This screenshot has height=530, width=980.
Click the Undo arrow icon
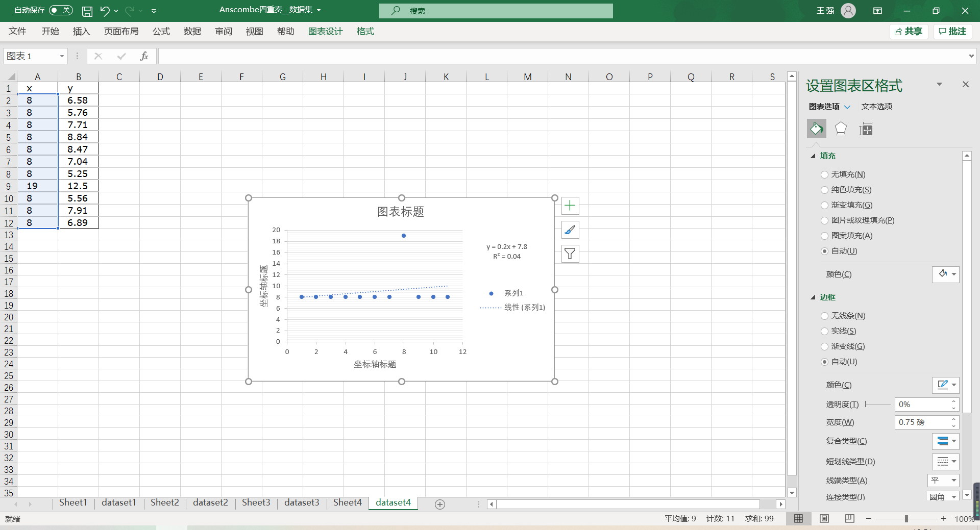click(x=105, y=11)
